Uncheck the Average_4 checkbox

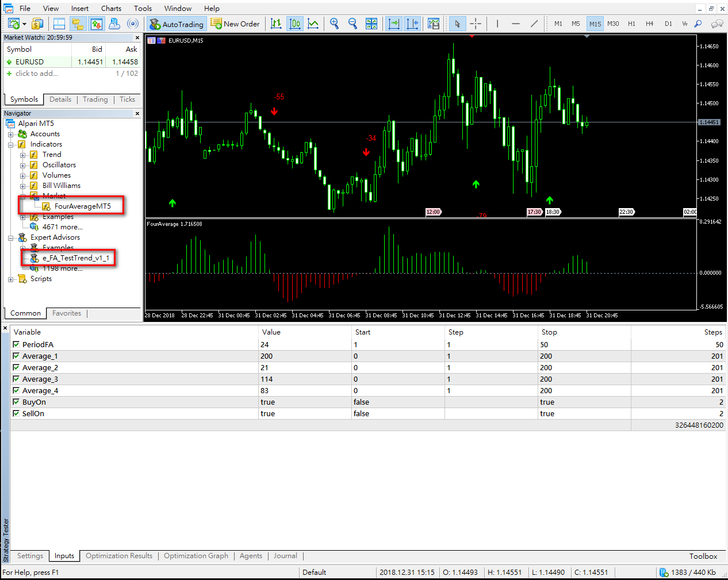click(16, 390)
